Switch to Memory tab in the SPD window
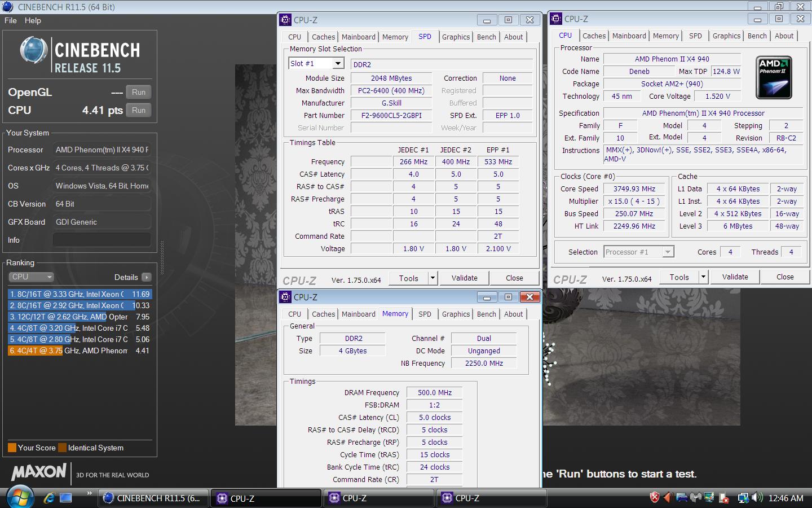 click(395, 37)
